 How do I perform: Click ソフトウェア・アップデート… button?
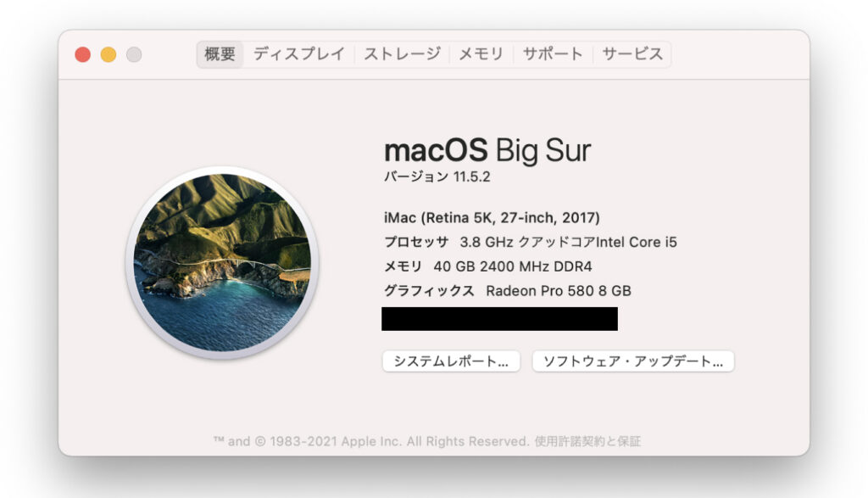(x=633, y=361)
